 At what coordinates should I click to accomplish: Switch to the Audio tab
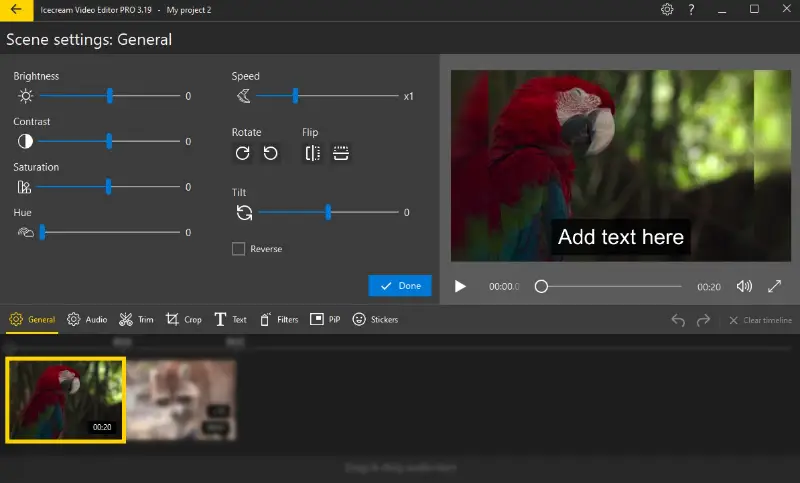pos(87,320)
